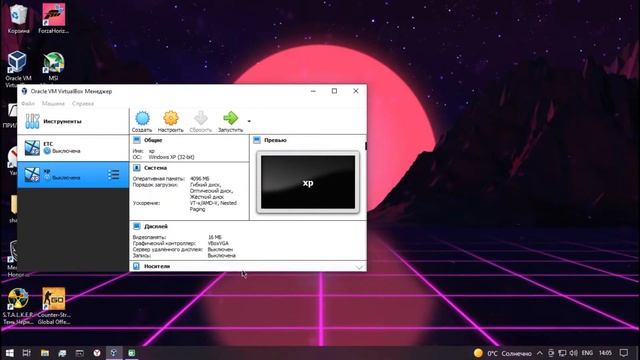The height and width of the screenshot is (360, 640).
Task: Click the Task View taskbar icon
Action: pos(27,353)
